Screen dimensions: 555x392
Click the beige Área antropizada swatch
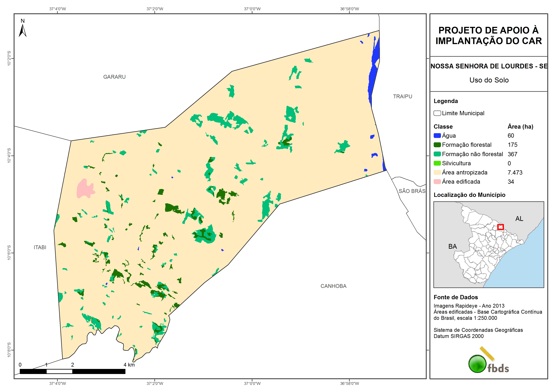coord(437,172)
